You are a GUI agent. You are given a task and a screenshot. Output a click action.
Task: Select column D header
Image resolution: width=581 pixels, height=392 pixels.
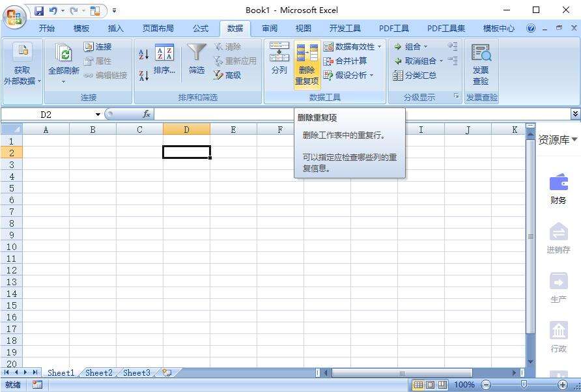[x=186, y=130]
